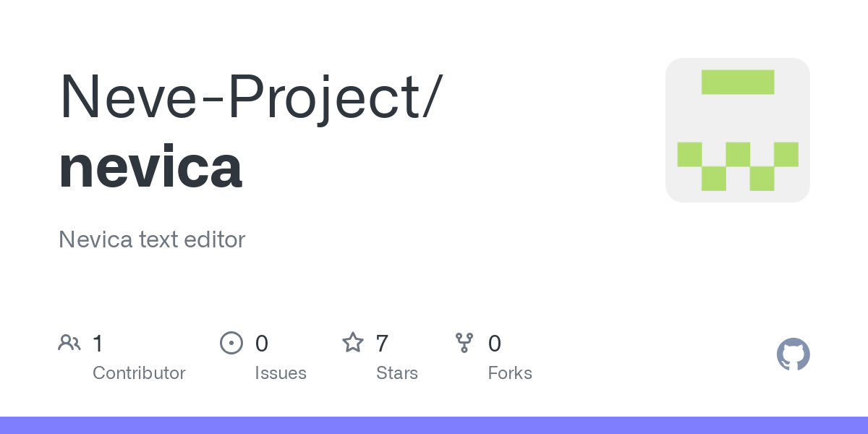Click the star count 7
This screenshot has width=868, height=434.
pos(383,344)
